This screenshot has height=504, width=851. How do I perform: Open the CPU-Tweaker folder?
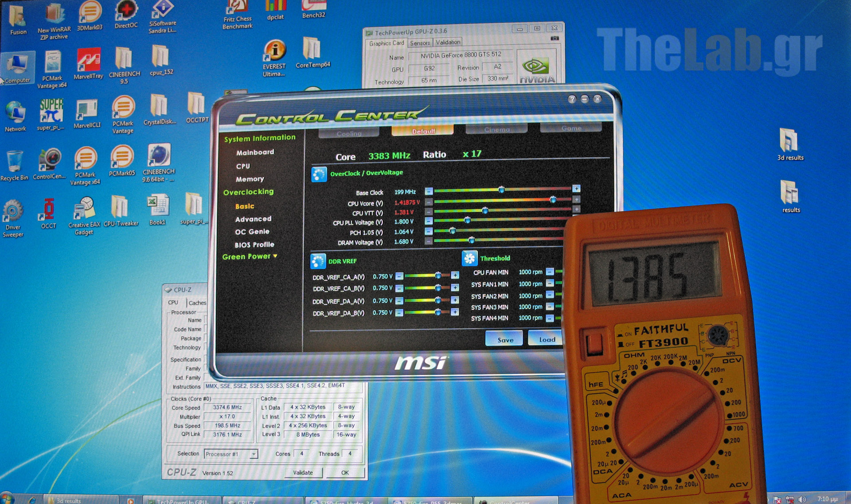121,210
